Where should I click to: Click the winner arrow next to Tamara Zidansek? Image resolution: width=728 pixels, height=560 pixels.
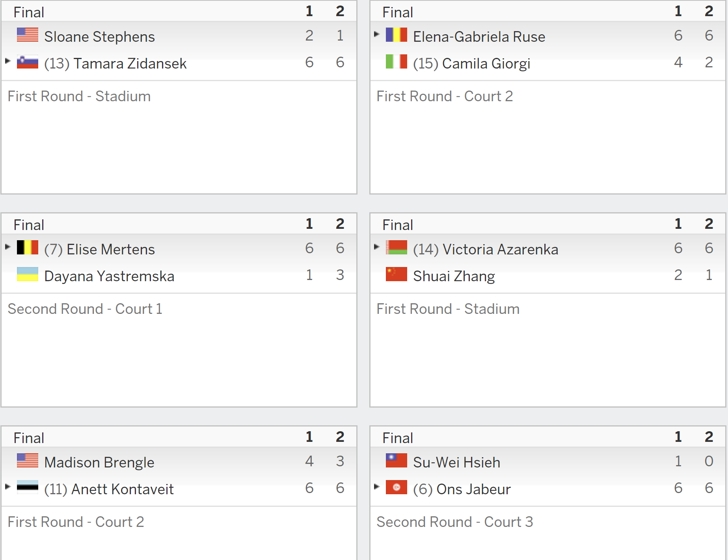coord(7,61)
